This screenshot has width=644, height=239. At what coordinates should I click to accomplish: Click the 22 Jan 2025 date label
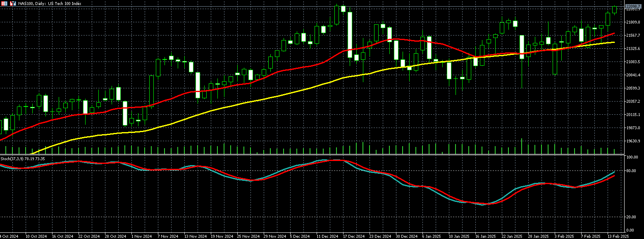tap(512, 237)
